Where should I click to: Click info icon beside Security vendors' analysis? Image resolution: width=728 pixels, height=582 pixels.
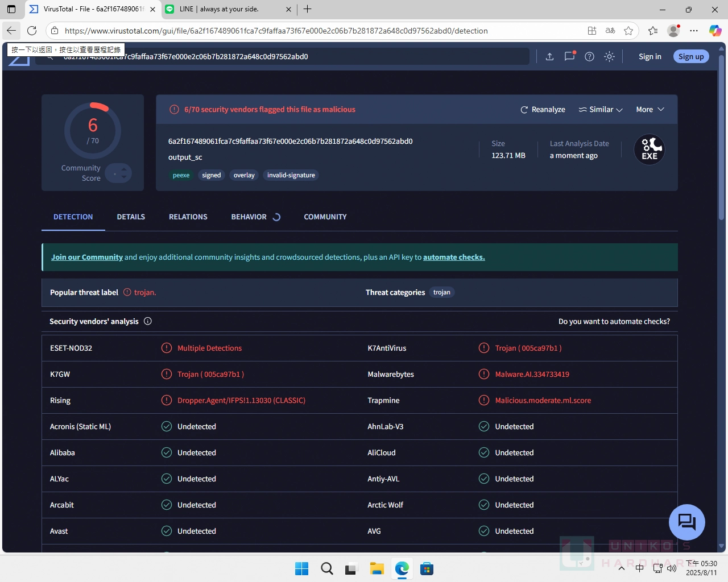pyautogui.click(x=148, y=321)
